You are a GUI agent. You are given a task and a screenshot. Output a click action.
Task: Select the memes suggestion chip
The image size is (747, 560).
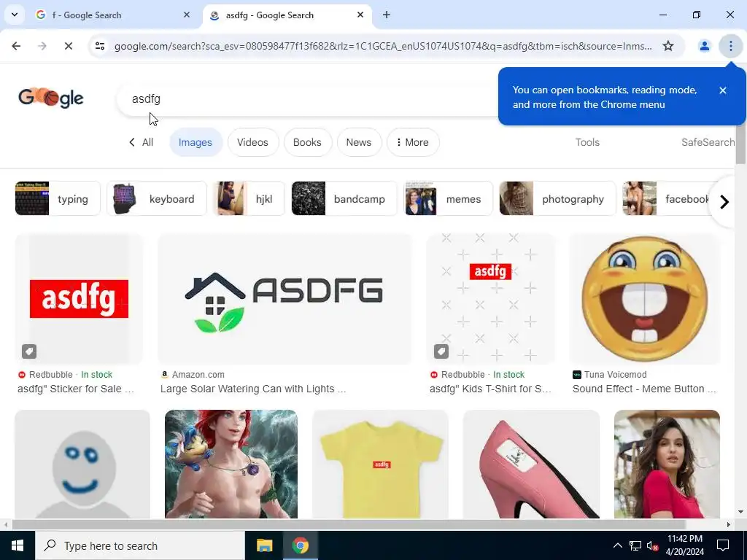point(449,198)
